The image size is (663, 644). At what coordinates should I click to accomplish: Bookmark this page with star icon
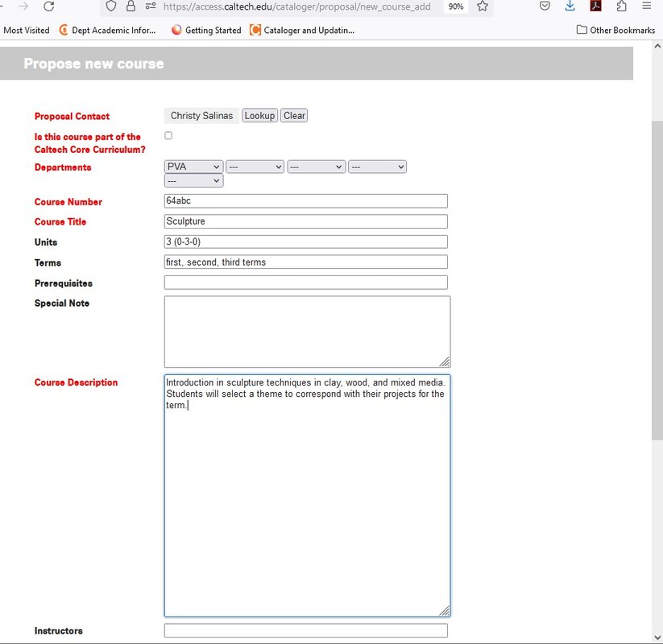483,6
